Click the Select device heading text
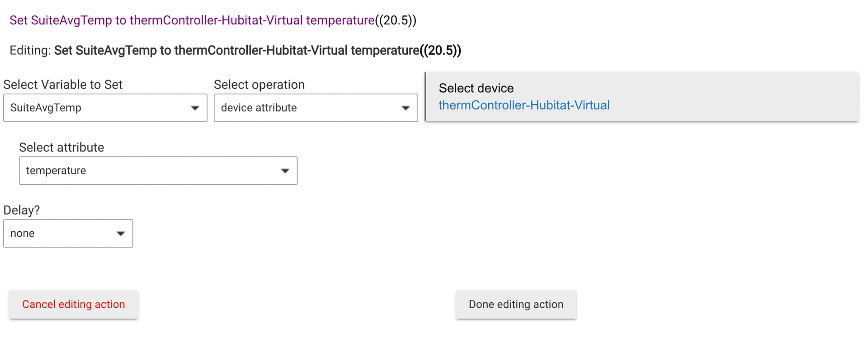The height and width of the screenshot is (342, 868). coord(476,88)
